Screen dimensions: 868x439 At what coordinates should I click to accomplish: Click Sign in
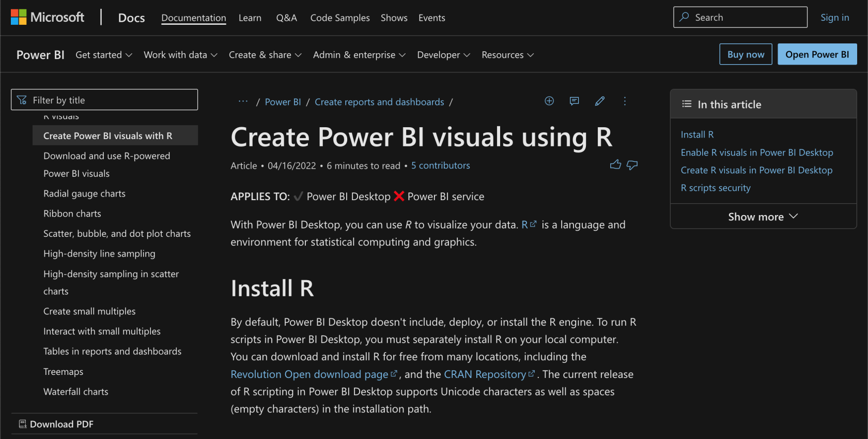[x=834, y=17]
